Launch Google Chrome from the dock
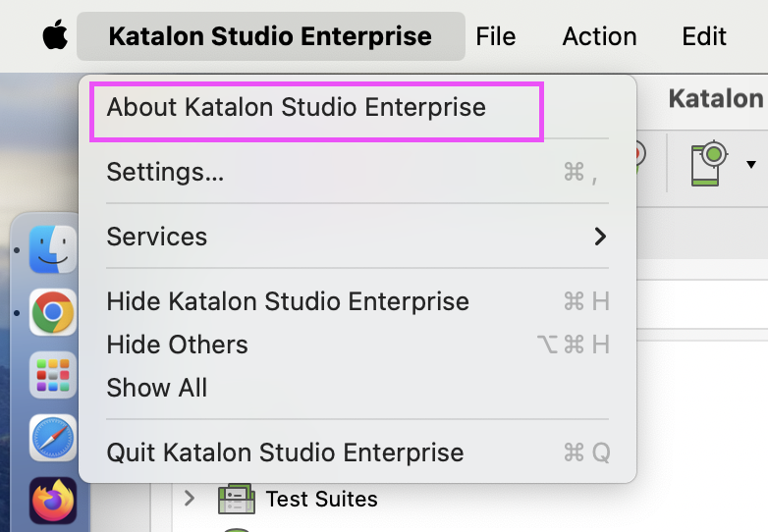Image resolution: width=768 pixels, height=532 pixels. (x=53, y=313)
